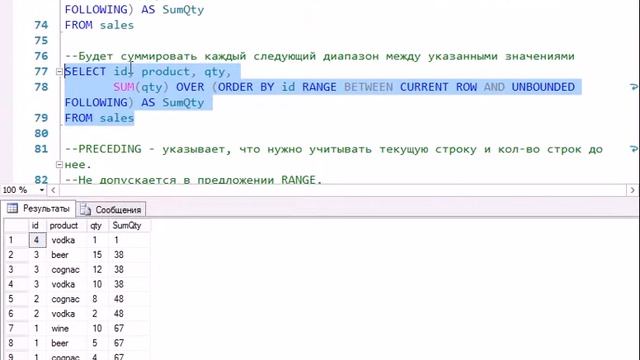The width and height of the screenshot is (640, 360).
Task: Select qty value 12 in results
Action: coord(97,269)
